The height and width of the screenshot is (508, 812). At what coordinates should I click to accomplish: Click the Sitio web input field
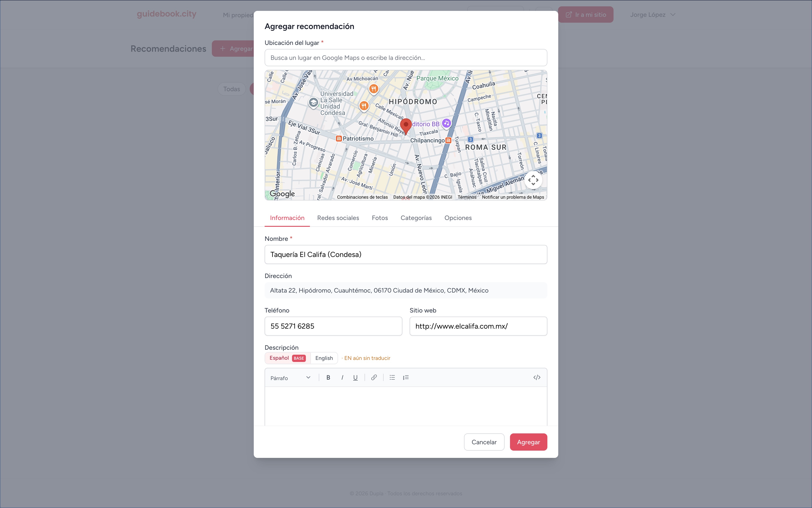478,326
